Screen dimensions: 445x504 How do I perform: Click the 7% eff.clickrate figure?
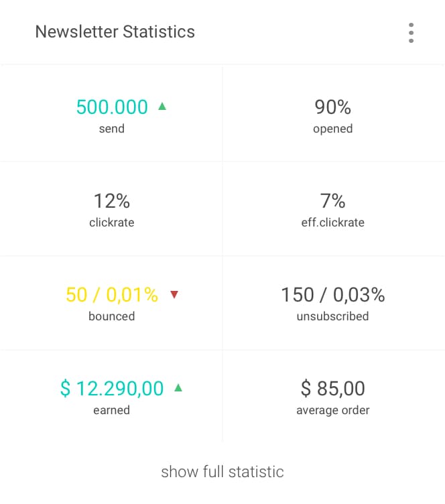coord(333,201)
